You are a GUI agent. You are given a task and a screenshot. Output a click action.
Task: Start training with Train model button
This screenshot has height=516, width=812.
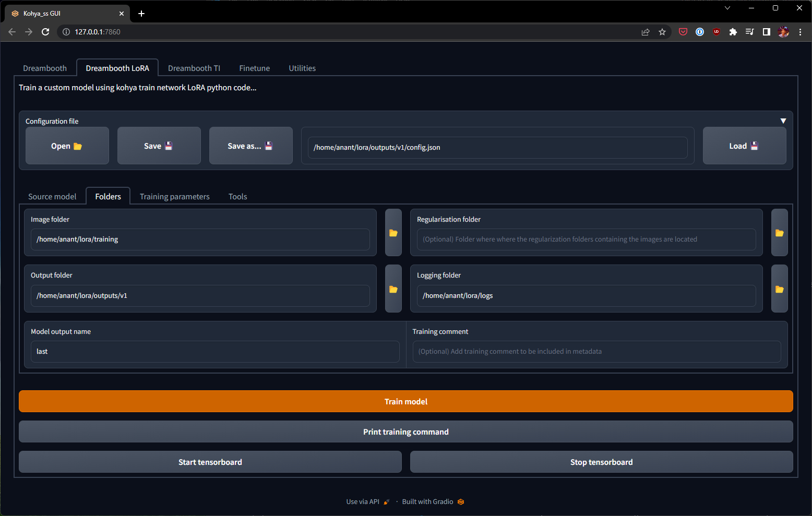[406, 401]
